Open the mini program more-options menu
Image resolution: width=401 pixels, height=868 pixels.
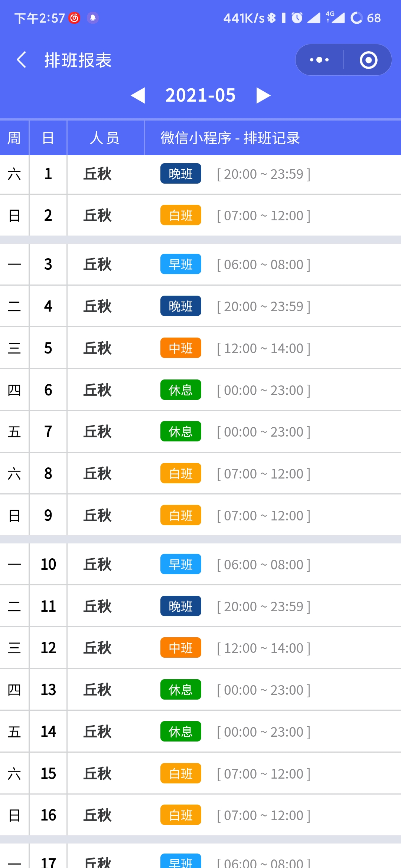pos(319,60)
